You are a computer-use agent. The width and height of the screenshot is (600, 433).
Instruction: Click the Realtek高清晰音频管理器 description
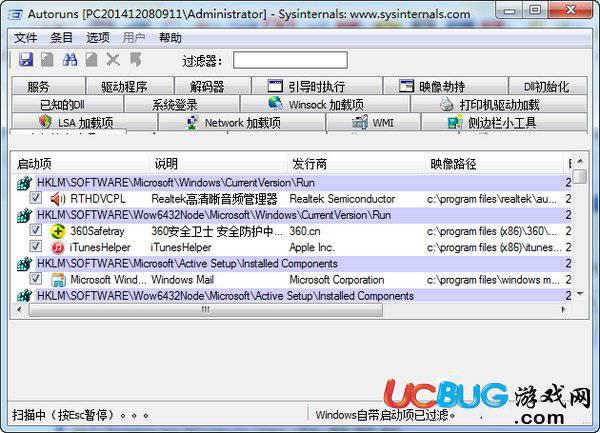pos(214,199)
